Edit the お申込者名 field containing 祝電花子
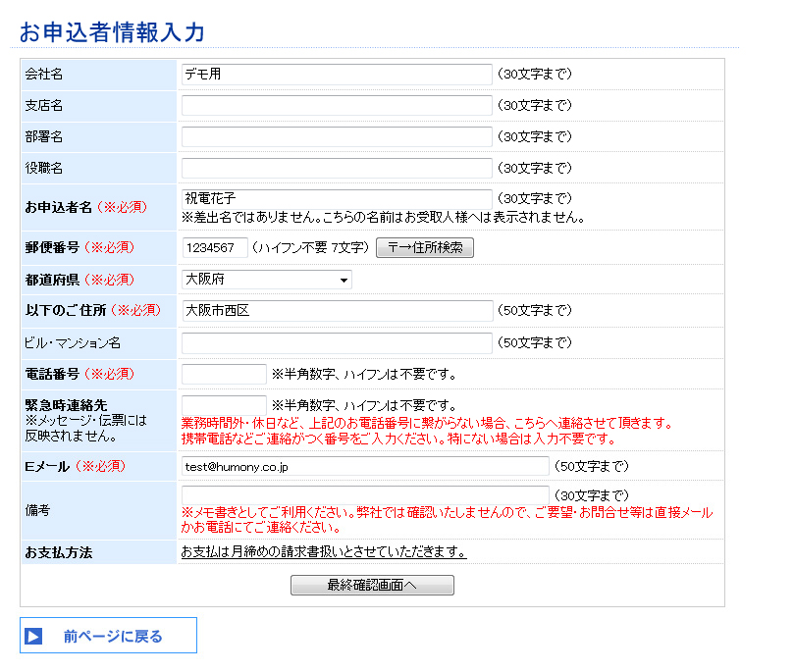 tap(337, 198)
